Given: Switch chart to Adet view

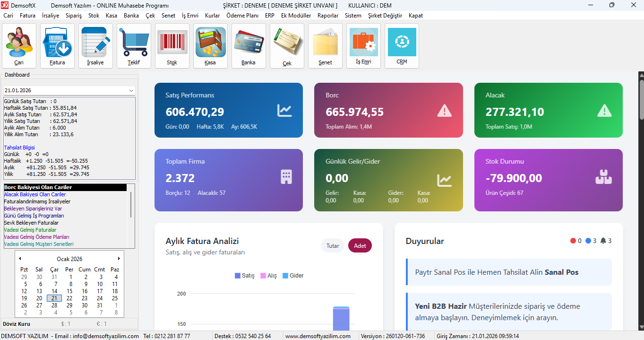Looking at the screenshot, I should point(360,246).
